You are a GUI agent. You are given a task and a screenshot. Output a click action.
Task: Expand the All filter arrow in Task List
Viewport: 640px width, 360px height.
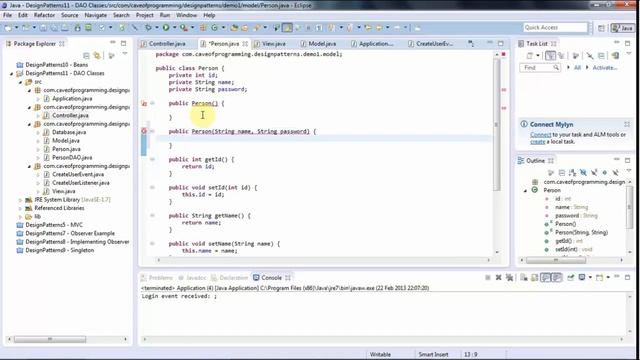pos(569,67)
